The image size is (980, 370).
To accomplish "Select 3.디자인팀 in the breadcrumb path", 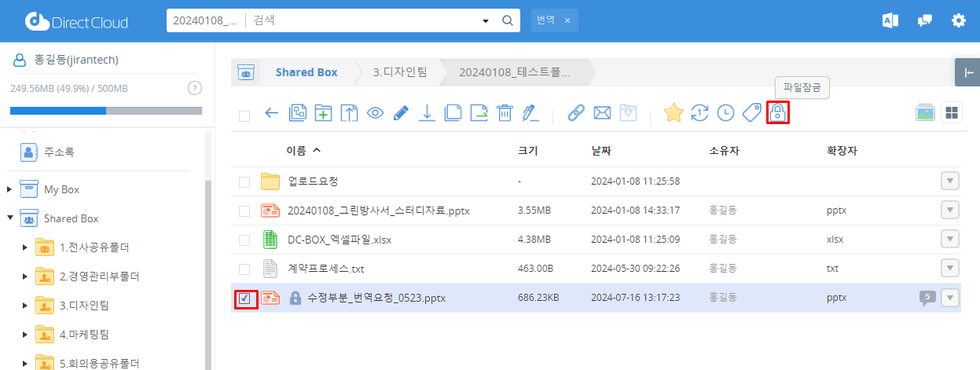I will pyautogui.click(x=399, y=72).
